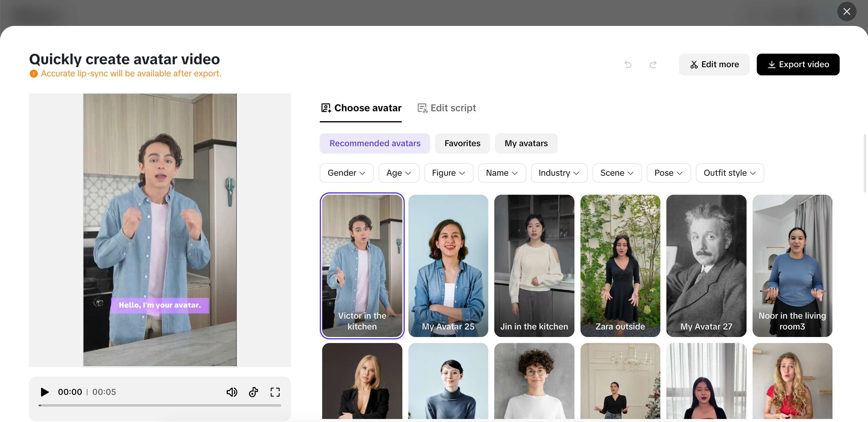Image resolution: width=868 pixels, height=422 pixels.
Task: Click the download icon on Export video
Action: [x=773, y=65]
